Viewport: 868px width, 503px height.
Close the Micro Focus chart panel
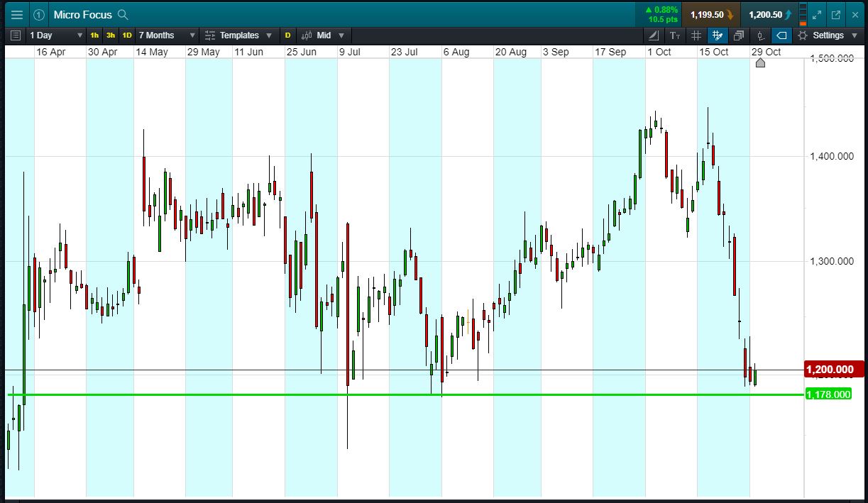pyautogui.click(x=855, y=14)
